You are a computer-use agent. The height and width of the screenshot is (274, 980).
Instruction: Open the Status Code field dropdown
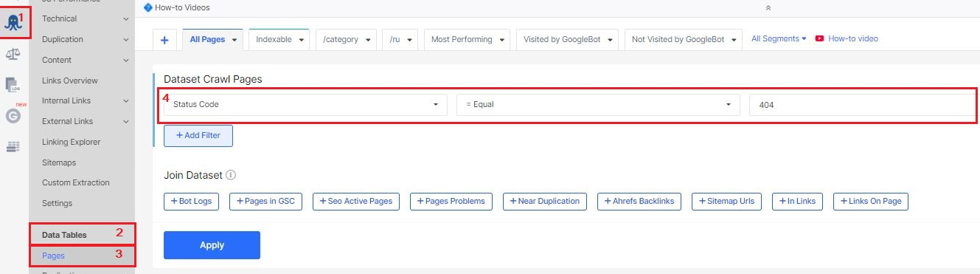coord(305,105)
